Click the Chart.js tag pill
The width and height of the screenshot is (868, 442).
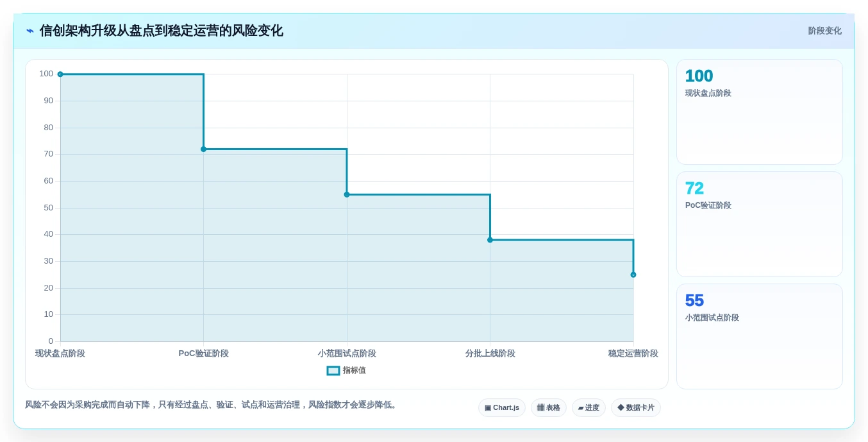pyautogui.click(x=502, y=408)
